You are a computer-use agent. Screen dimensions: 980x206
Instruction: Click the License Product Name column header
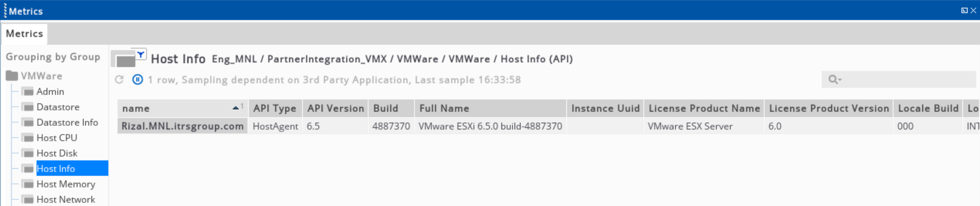704,108
